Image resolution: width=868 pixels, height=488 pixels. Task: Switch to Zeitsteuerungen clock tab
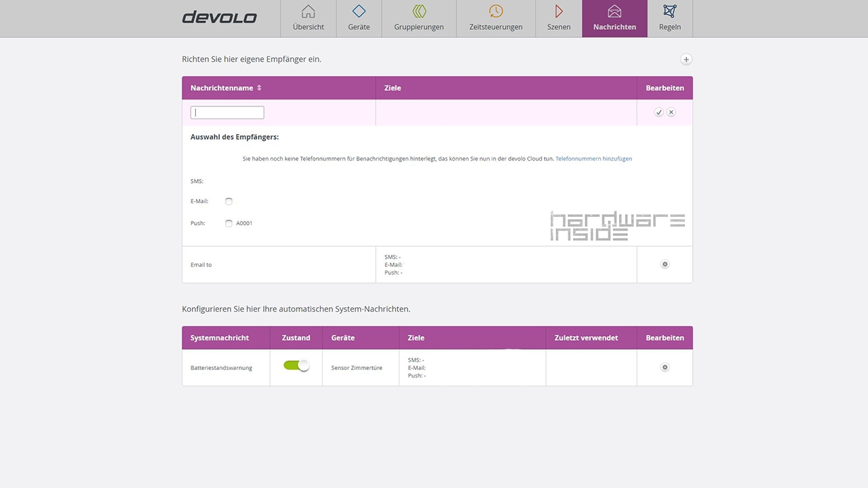click(496, 18)
